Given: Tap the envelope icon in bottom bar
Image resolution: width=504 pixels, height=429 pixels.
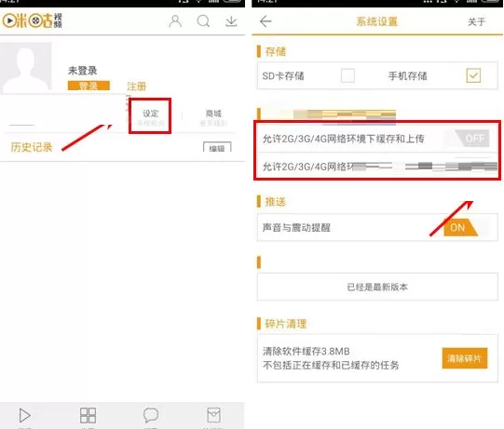Looking at the screenshot, I should [x=213, y=415].
